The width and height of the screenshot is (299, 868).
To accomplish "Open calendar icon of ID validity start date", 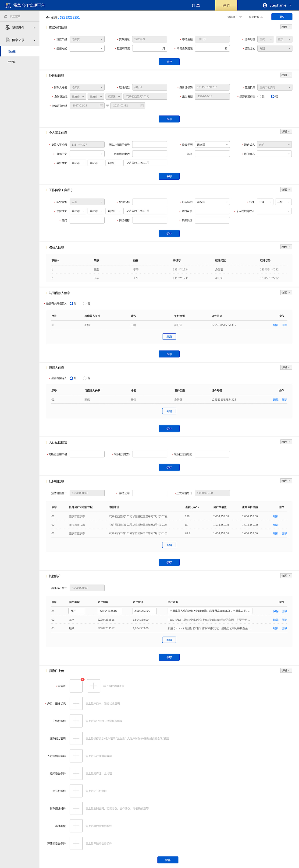I will [101, 106].
